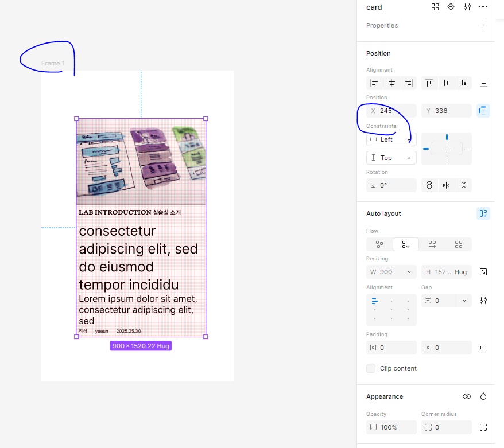This screenshot has width=504, height=448.
Task: Edit the Y position field 336
Action: click(446, 111)
